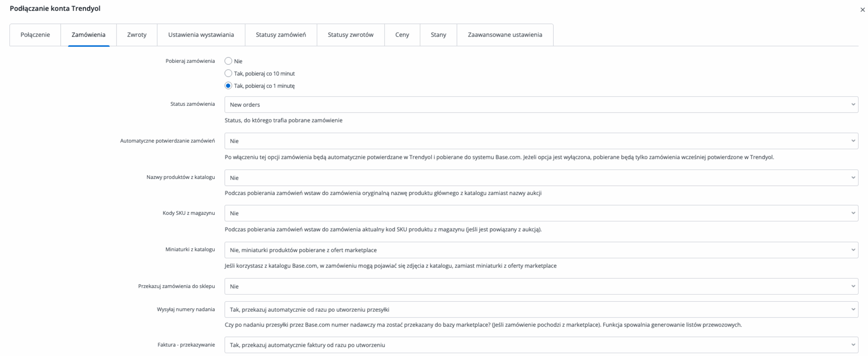Open the Statusy zwrotów tab
Screen dimensions: 868x356
pos(350,35)
